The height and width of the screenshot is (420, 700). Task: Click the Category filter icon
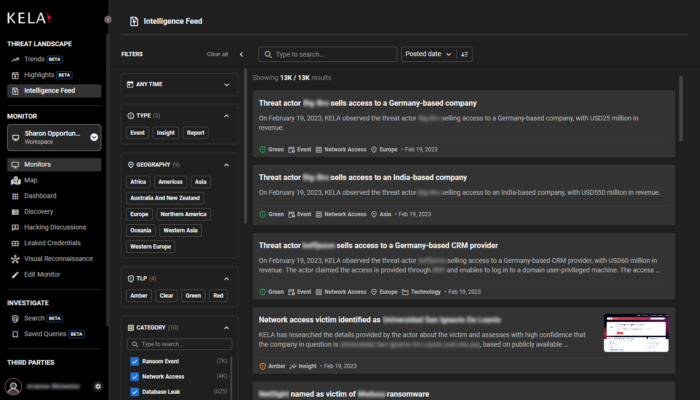click(130, 328)
